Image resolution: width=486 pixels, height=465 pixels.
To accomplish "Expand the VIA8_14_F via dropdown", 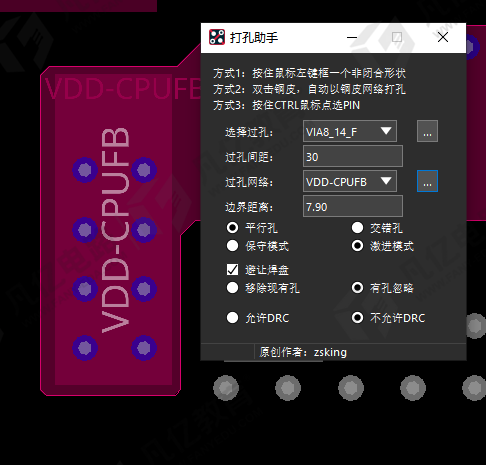I will [350, 131].
